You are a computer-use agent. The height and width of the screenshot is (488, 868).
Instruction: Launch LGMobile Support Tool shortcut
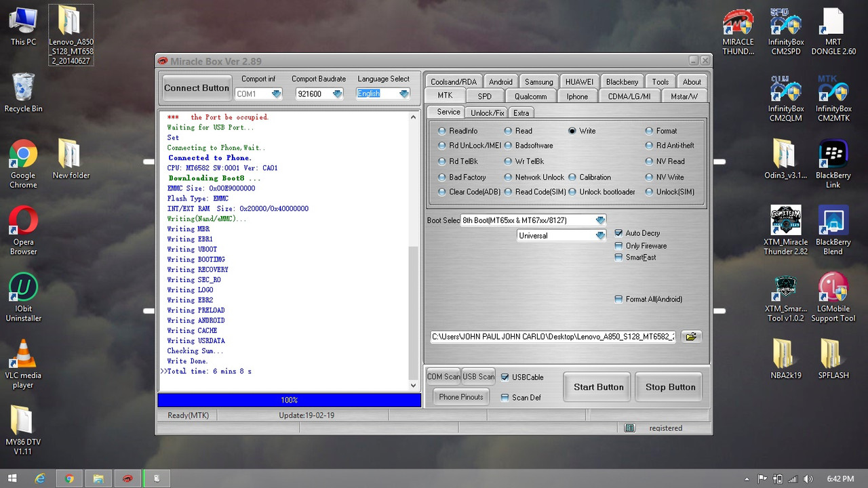tap(833, 298)
